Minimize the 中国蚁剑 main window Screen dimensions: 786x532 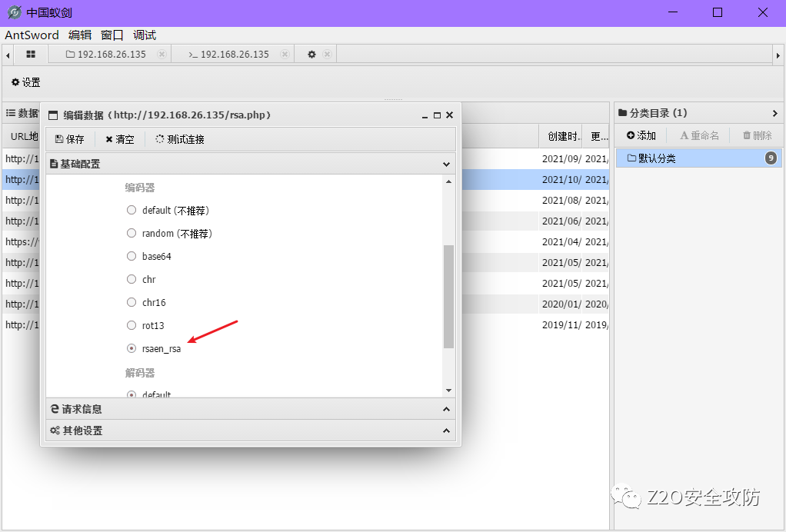673,12
